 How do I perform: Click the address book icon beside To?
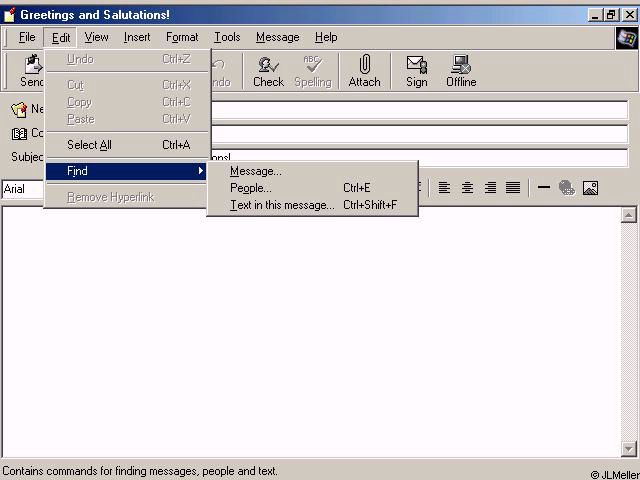(19, 109)
